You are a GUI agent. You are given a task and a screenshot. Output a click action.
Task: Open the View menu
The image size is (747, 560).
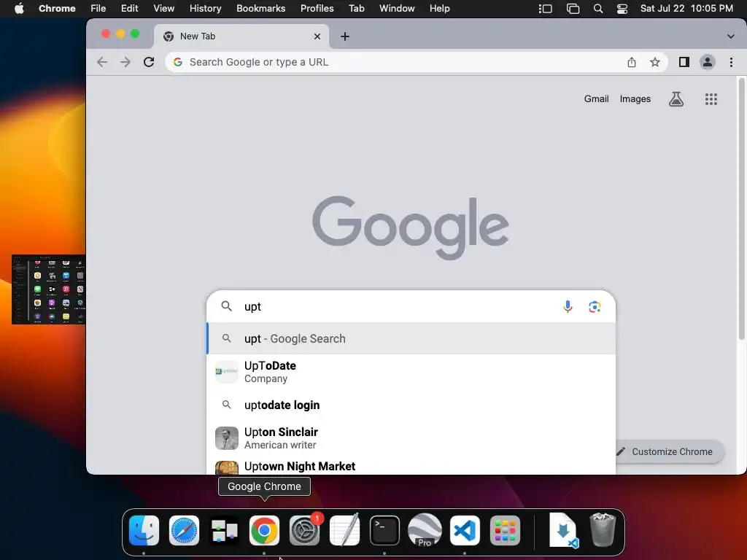(x=164, y=9)
